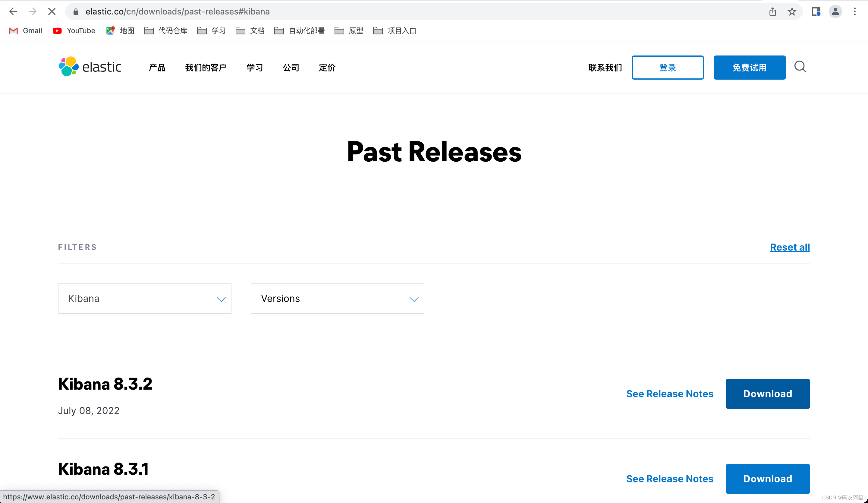Open the Gmail bookmark

25,31
